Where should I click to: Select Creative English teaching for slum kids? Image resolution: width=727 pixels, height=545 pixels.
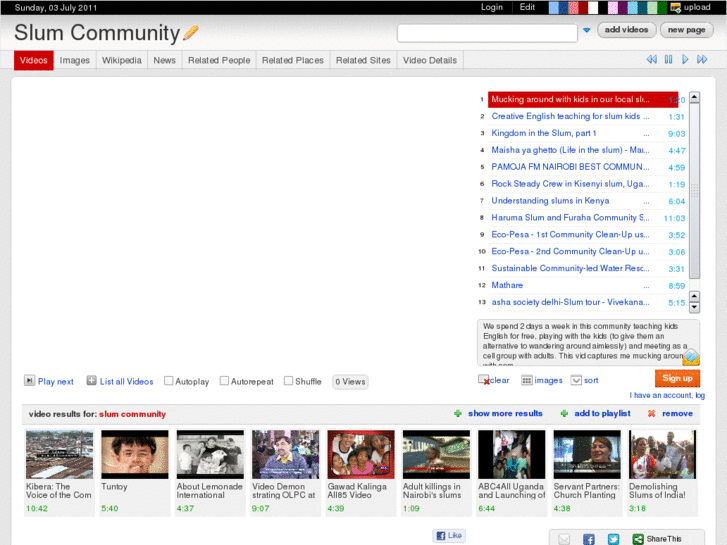582,116
